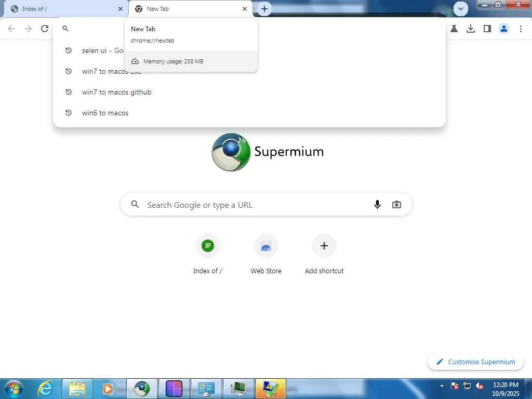Open the three-dot browser menu
Image resolution: width=532 pixels, height=399 pixels.
pyautogui.click(x=521, y=29)
